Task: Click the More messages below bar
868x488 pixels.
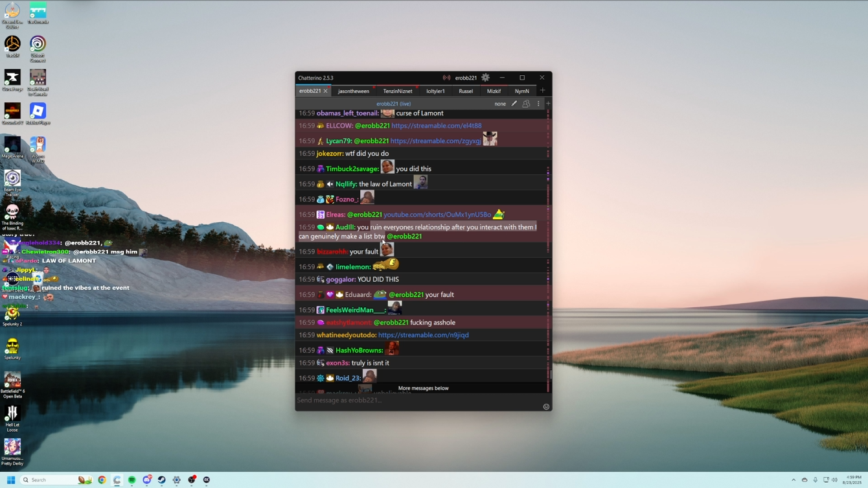Action: tap(424, 388)
